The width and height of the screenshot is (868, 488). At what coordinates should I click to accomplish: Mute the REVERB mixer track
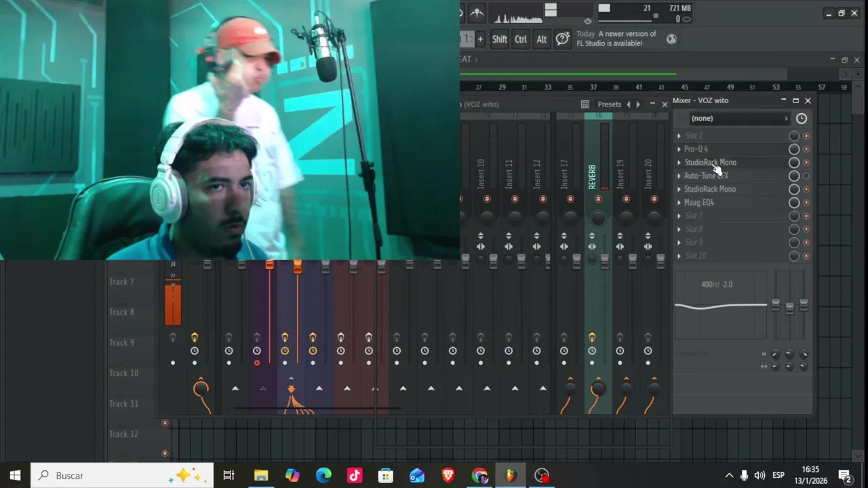(x=598, y=199)
